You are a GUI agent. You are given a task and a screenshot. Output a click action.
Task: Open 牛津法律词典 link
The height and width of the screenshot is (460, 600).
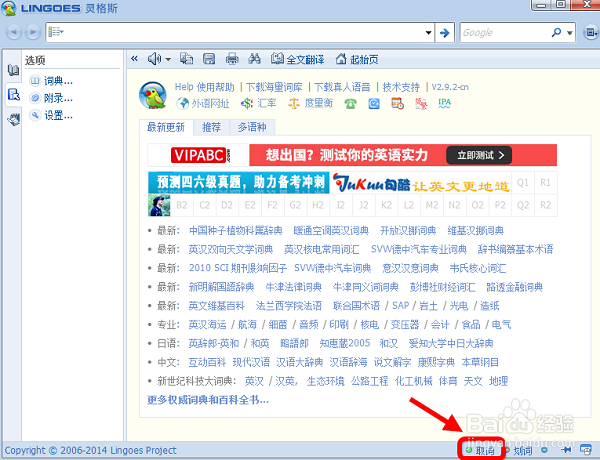293,287
